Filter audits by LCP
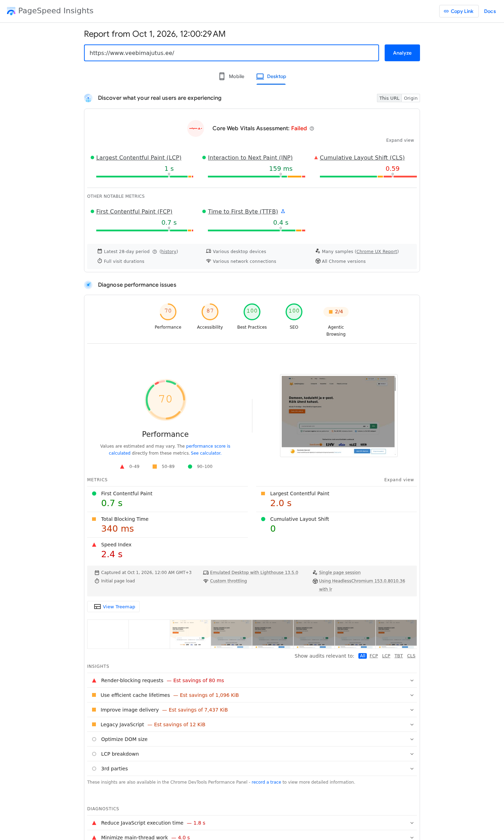 [386, 656]
